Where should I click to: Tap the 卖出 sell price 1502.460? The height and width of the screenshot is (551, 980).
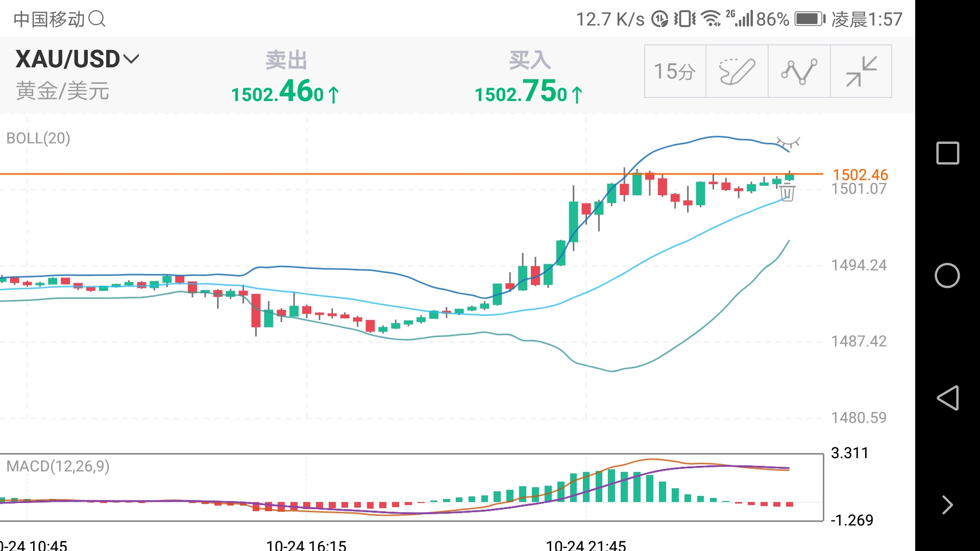click(x=285, y=92)
